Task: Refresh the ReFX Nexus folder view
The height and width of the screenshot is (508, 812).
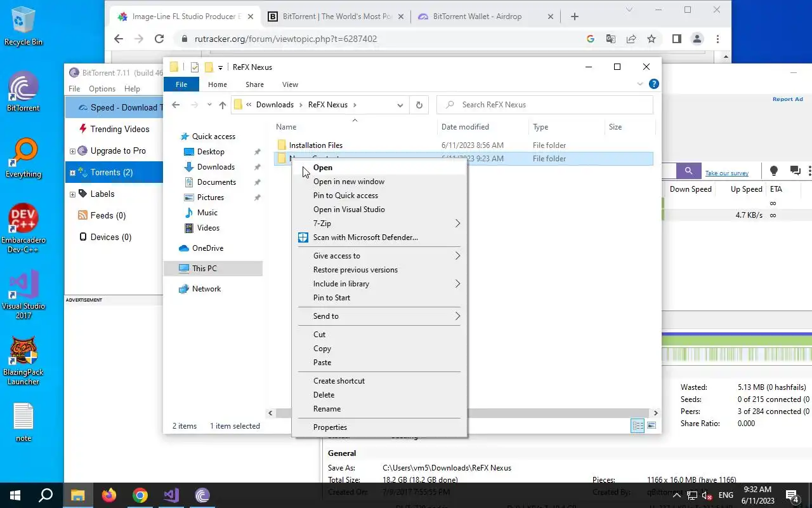Action: click(419, 105)
